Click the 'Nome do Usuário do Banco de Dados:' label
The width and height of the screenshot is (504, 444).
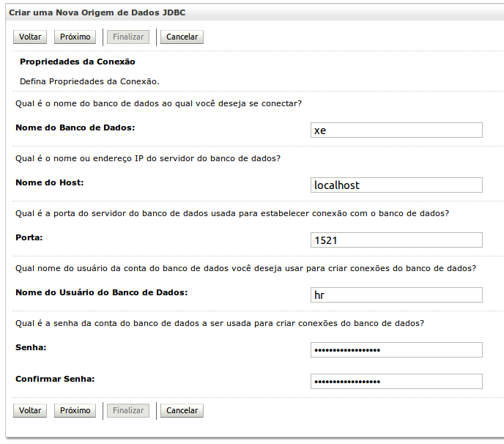102,292
